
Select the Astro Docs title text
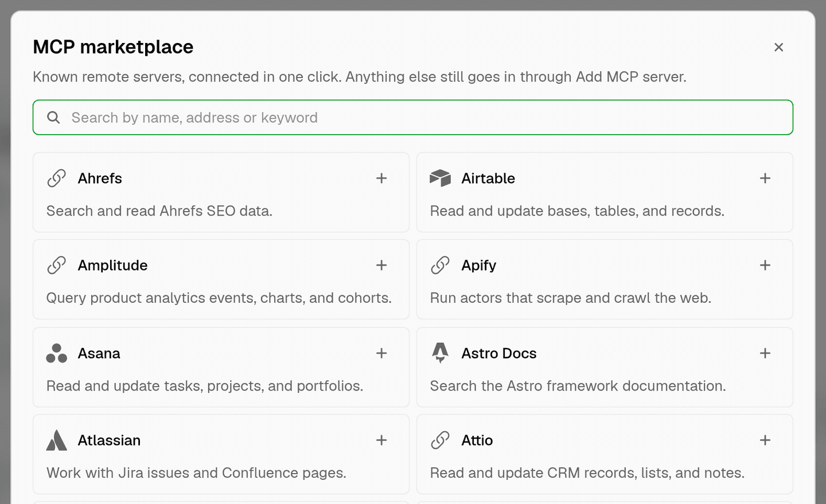(499, 353)
